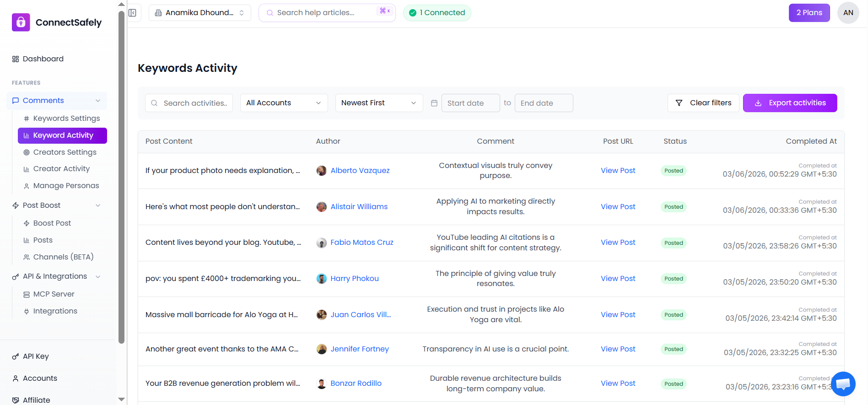Open the Newest First sort dropdown
The image size is (868, 405).
pyautogui.click(x=379, y=103)
